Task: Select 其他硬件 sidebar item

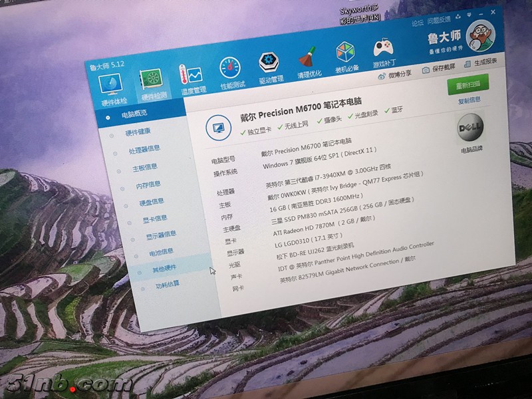Action: 164,268
